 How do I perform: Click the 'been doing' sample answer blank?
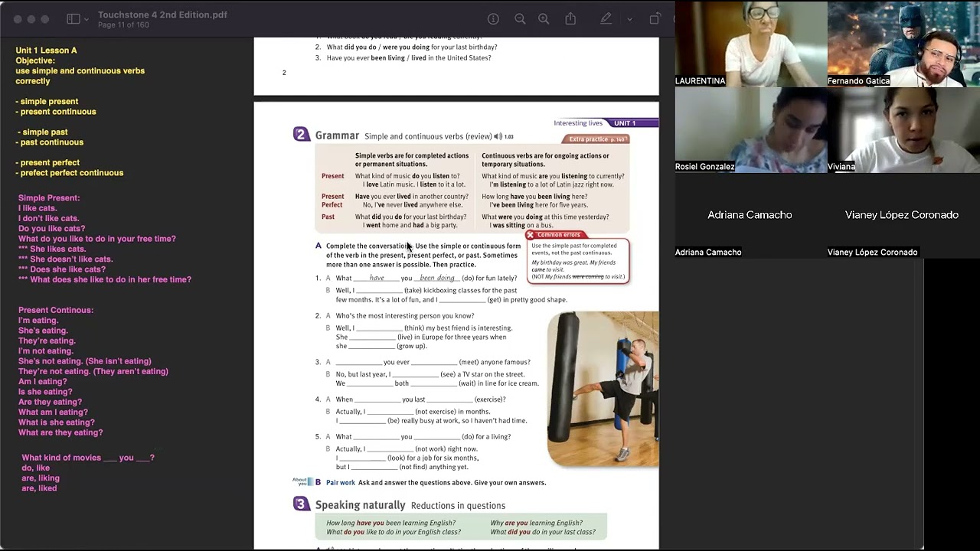[x=437, y=278]
